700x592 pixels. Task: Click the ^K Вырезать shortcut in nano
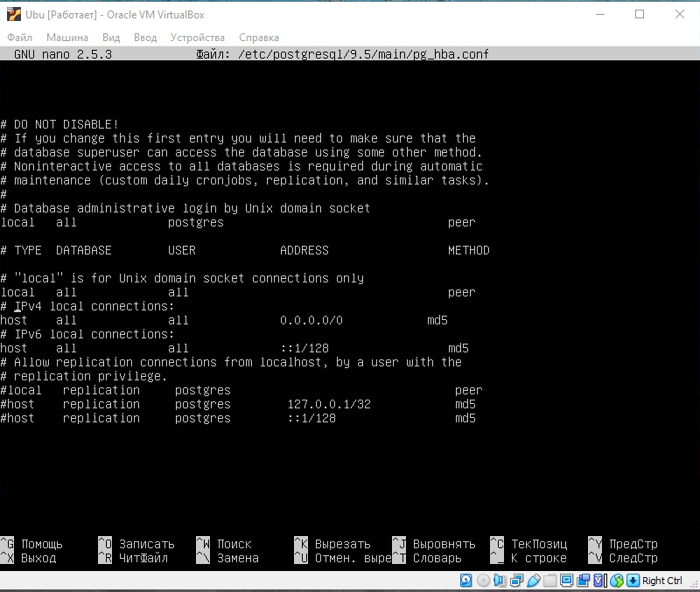point(332,544)
